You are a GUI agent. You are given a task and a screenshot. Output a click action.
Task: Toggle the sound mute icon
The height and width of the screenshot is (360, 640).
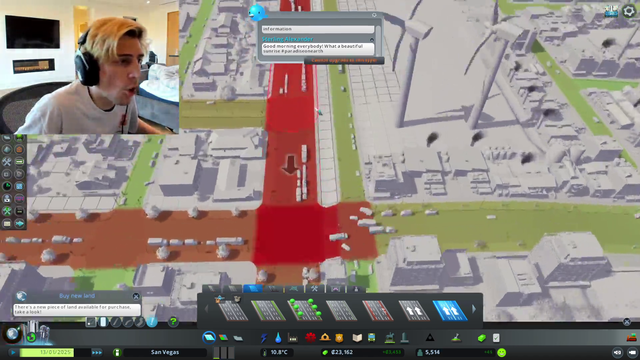pyautogui.click(x=618, y=352)
